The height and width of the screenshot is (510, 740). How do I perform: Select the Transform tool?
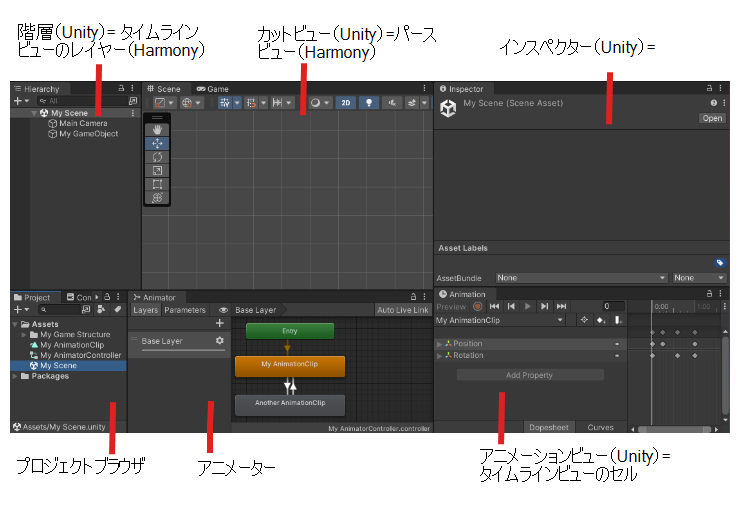pos(157,198)
